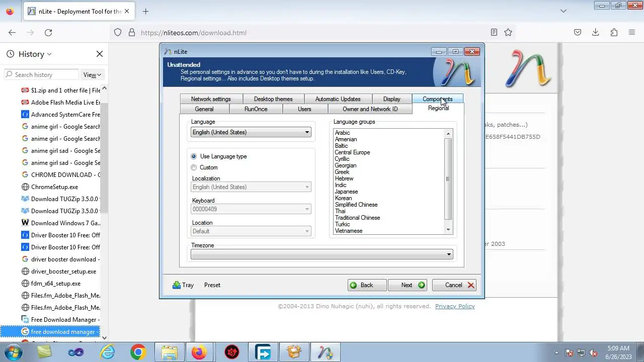Image resolution: width=644 pixels, height=362 pixels.
Task: Open fdm_x64_setup.exe history entry
Action: click(x=55, y=284)
